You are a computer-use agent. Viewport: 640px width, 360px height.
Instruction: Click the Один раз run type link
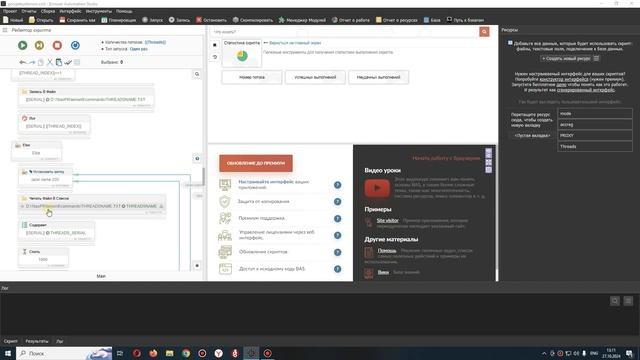139,49
